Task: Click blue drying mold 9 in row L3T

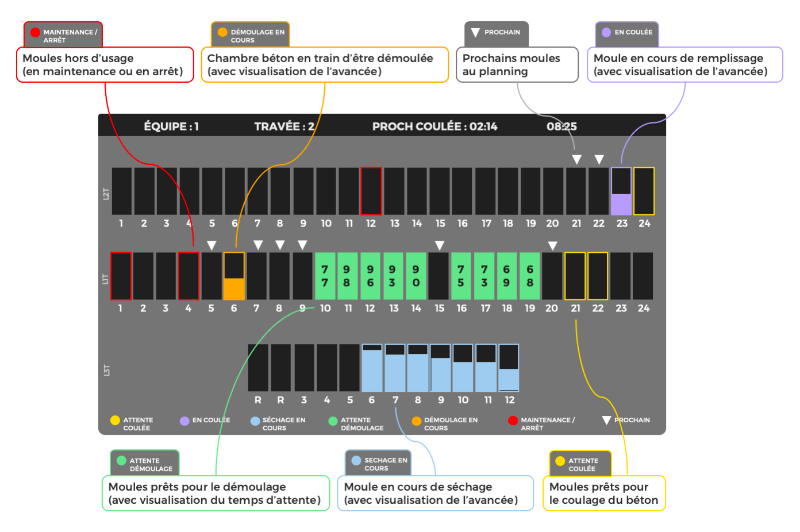Action: coord(441,368)
